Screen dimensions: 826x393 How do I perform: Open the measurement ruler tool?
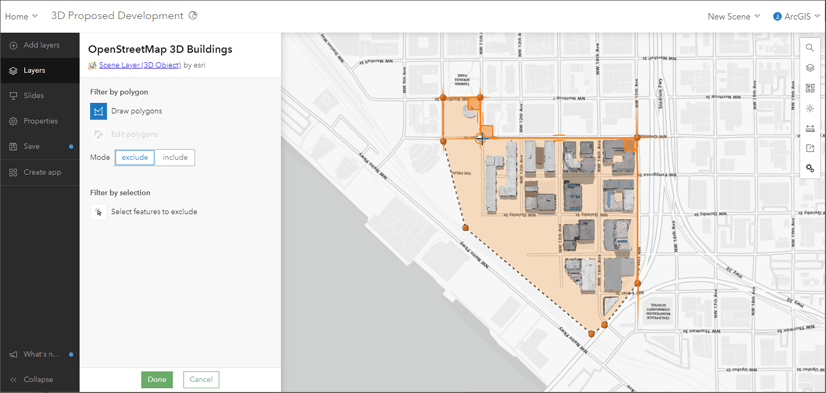(810, 128)
